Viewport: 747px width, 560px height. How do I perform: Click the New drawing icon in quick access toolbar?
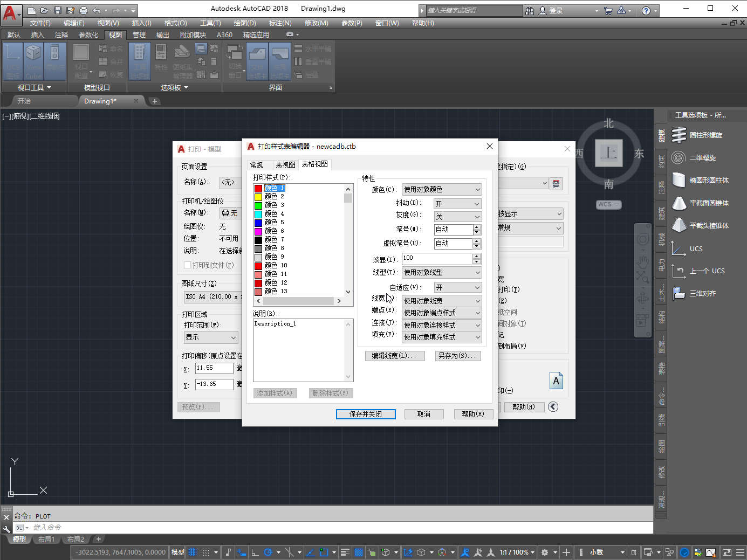pyautogui.click(x=32, y=10)
